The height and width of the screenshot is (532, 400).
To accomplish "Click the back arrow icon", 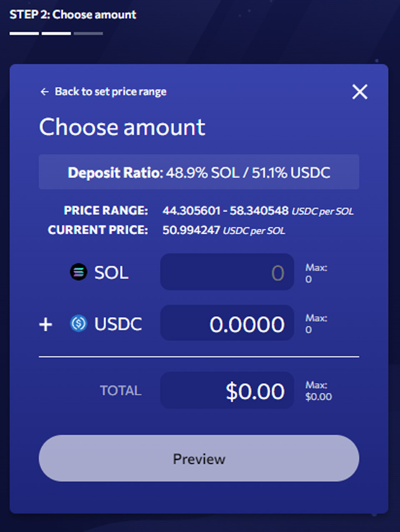I will [x=45, y=92].
